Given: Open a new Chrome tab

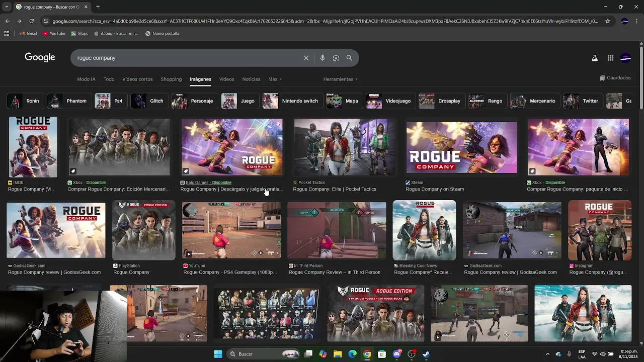Looking at the screenshot, I should coord(98,7).
